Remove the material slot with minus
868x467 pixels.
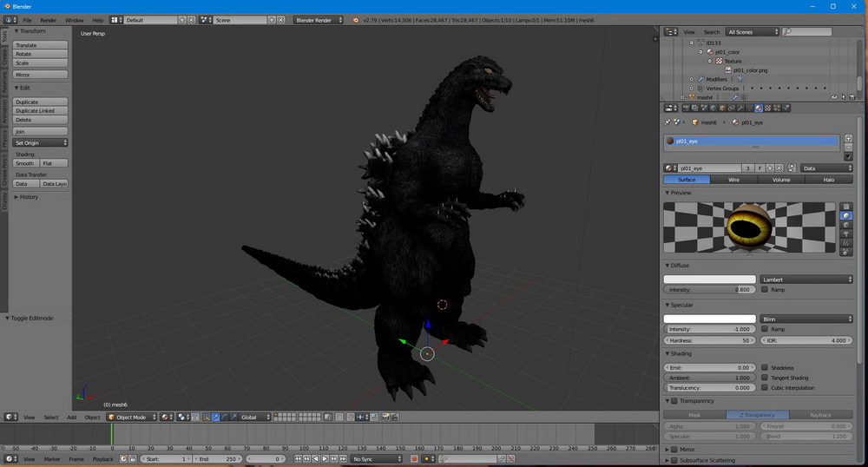pos(848,148)
